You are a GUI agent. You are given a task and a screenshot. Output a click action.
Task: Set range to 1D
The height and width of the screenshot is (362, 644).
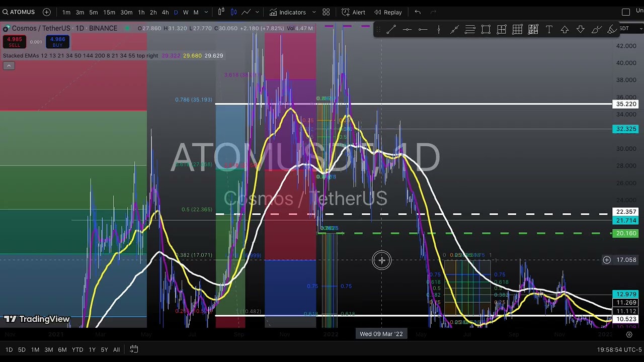(x=9, y=349)
